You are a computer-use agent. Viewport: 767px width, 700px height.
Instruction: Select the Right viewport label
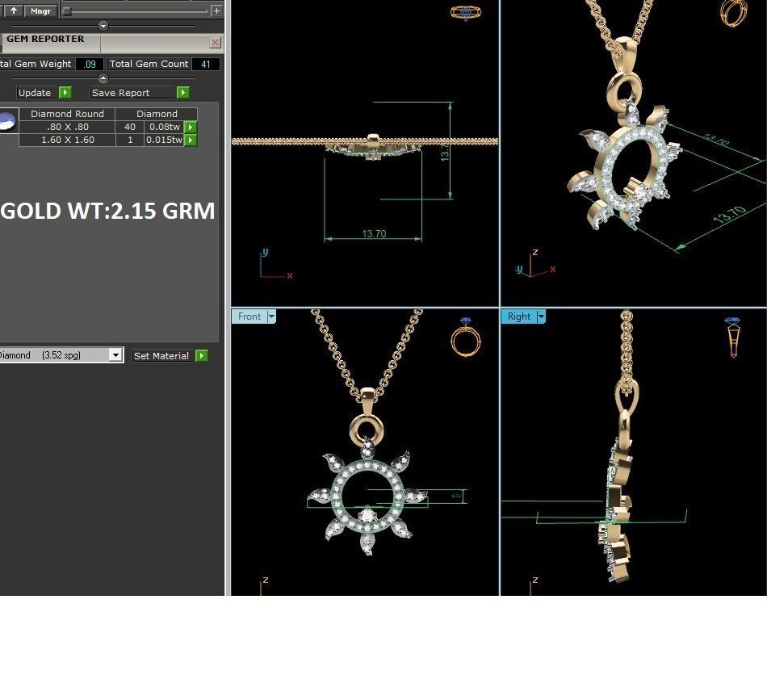518,316
